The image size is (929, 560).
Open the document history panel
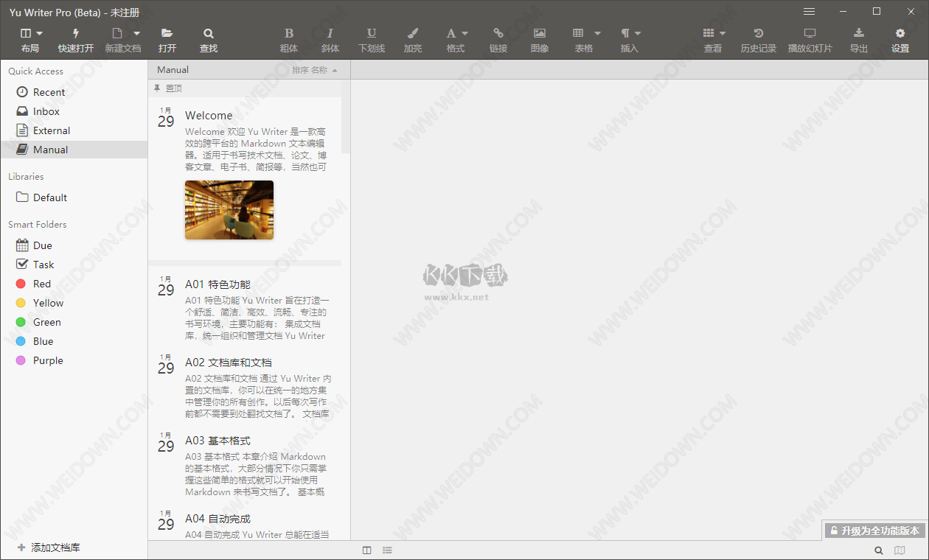click(758, 39)
